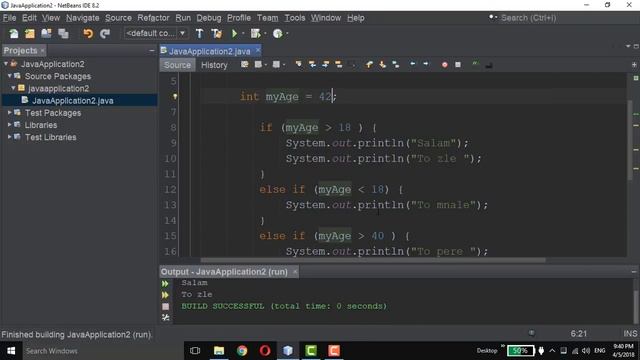The image size is (640, 360).
Task: Close the Output panel tab
Action: (295, 272)
